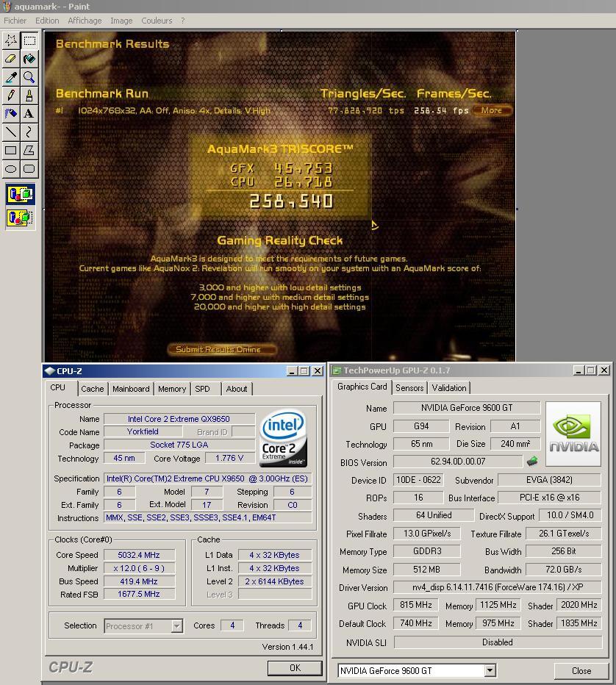Click the GPU-Z title bar icon
The width and height of the screenshot is (616, 685).
(x=337, y=370)
